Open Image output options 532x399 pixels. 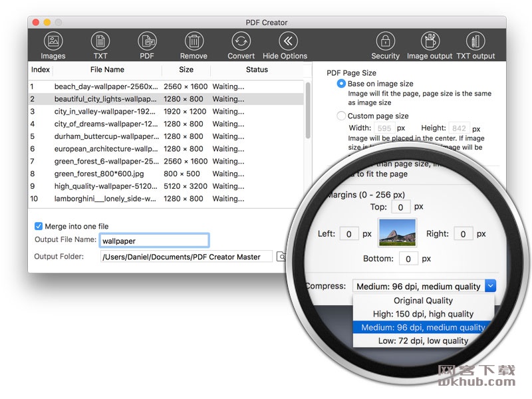430,41
